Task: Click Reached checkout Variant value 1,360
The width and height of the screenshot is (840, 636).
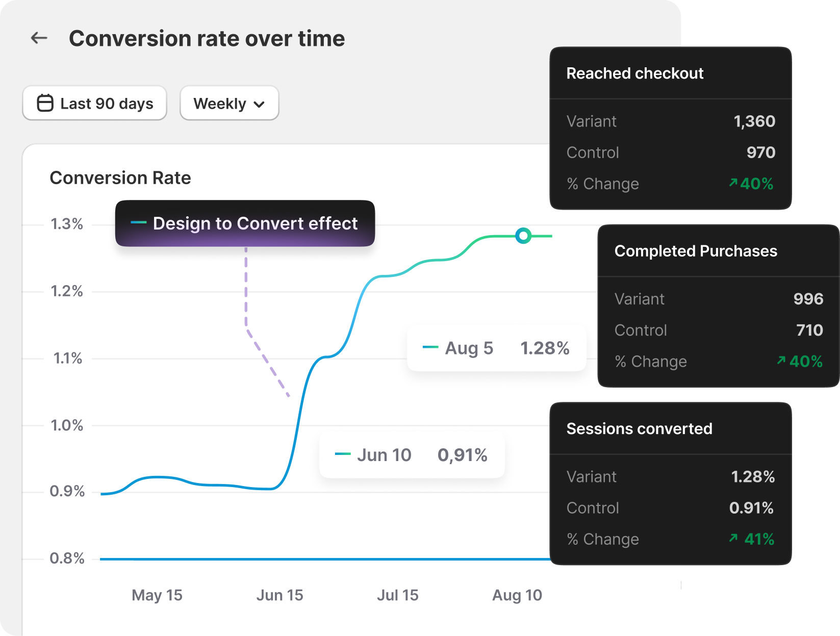Action: 754,121
